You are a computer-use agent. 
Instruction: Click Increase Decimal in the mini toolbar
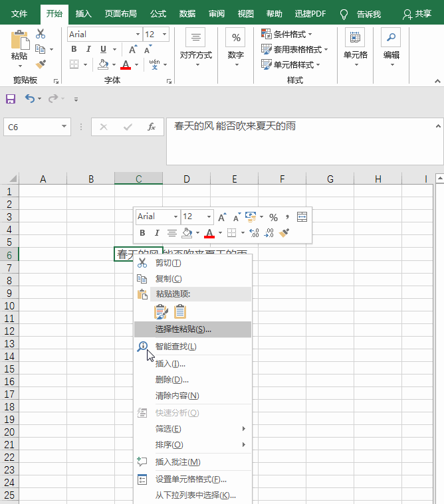point(255,233)
